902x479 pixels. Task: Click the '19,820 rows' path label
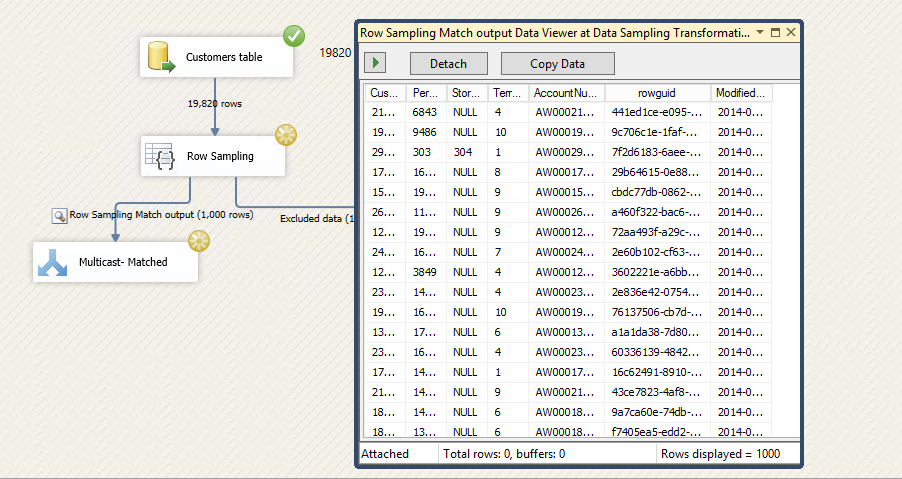click(215, 104)
